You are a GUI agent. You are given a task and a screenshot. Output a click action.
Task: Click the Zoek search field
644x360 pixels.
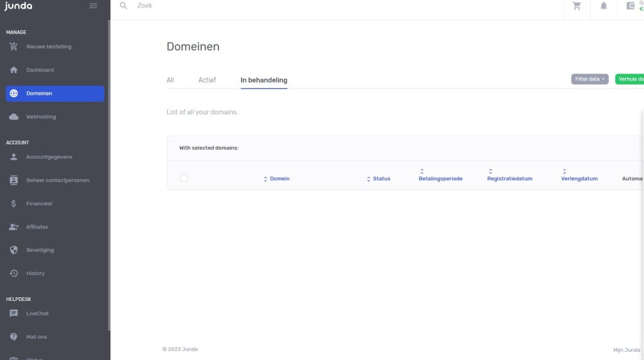(x=252, y=6)
